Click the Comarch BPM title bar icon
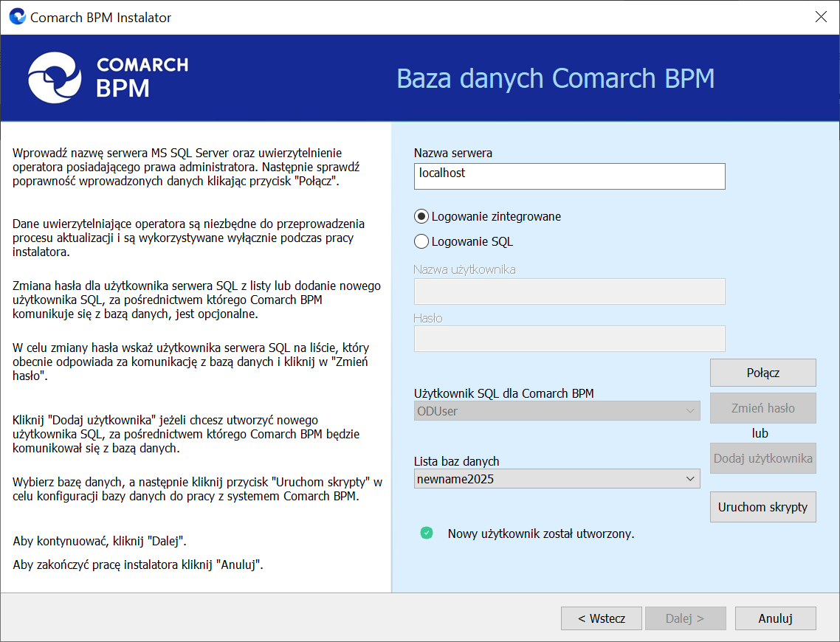Screen dimensions: 840x642 [18, 16]
